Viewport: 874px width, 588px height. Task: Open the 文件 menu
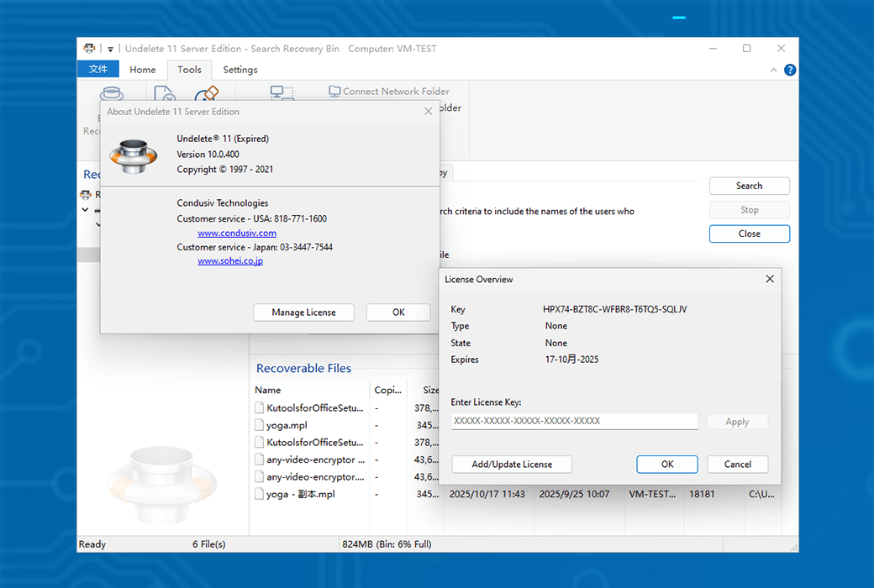(98, 70)
